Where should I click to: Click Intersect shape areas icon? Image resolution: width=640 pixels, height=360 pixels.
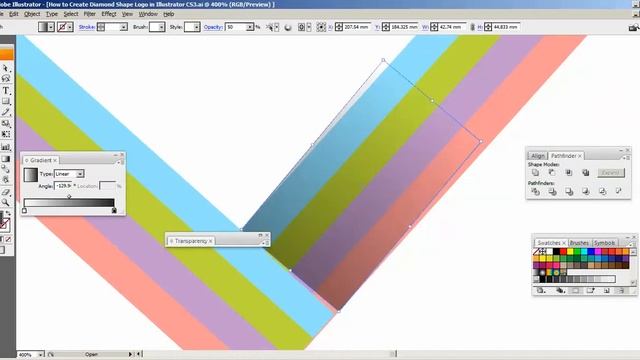tap(569, 173)
